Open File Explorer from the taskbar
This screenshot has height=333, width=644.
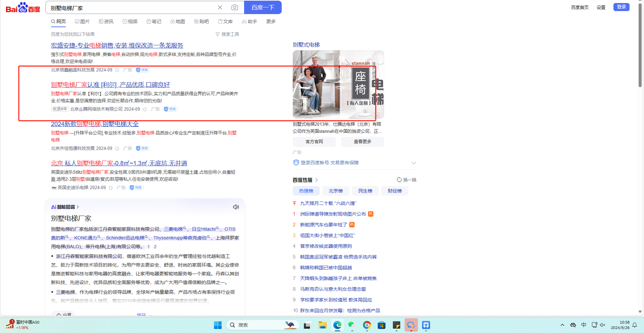pyautogui.click(x=323, y=325)
